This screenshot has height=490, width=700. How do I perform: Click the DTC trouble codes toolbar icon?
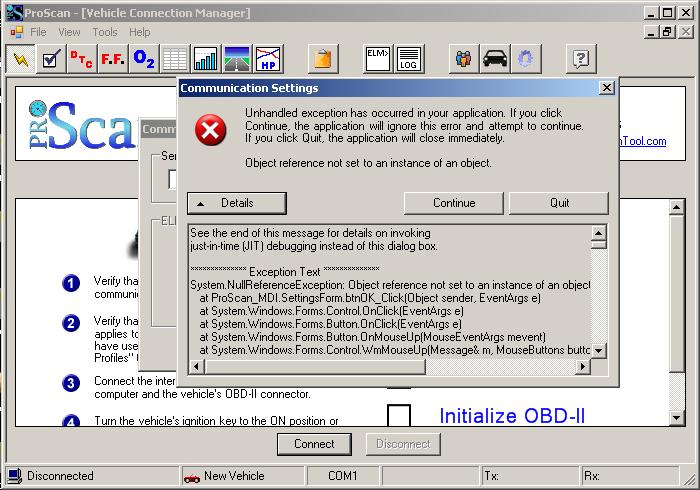(82, 60)
